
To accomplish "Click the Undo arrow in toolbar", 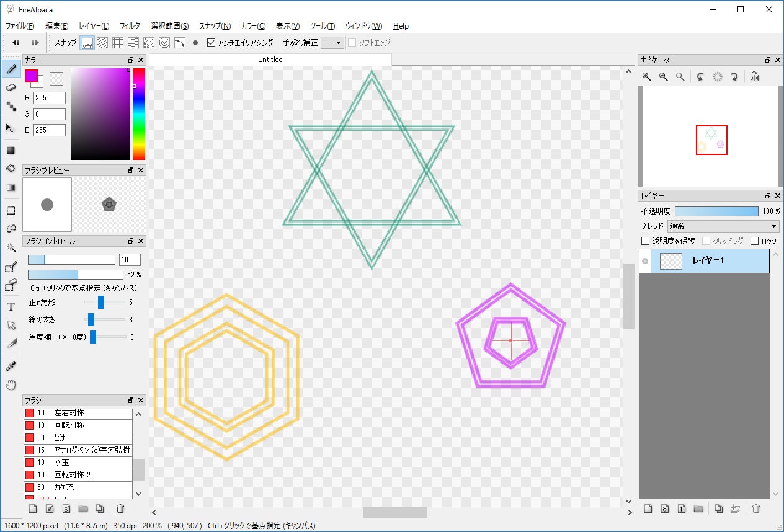I will (x=17, y=43).
